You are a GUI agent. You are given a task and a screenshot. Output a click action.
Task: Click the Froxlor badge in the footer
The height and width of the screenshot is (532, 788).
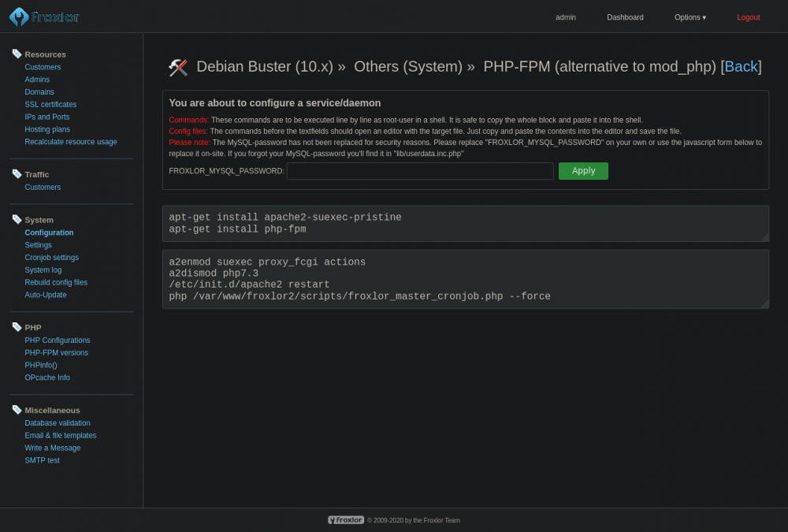(x=346, y=520)
